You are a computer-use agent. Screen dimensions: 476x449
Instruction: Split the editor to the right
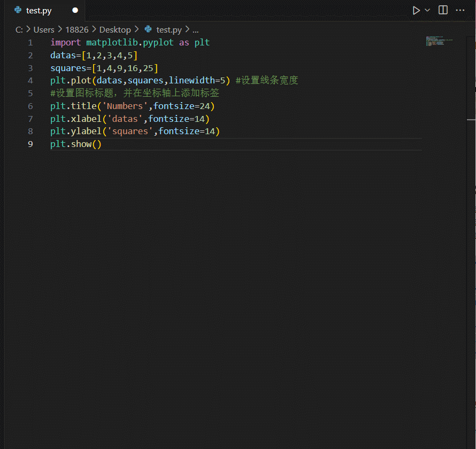pyautogui.click(x=443, y=10)
